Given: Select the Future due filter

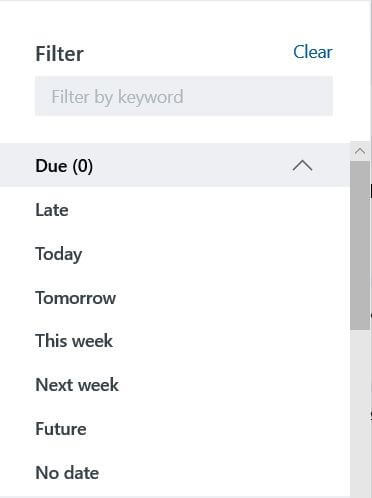Looking at the screenshot, I should click(x=61, y=429).
